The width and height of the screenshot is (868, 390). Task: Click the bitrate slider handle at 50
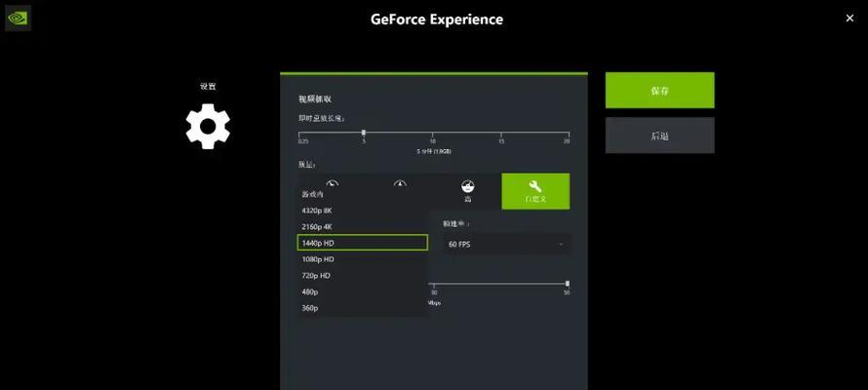click(x=568, y=284)
